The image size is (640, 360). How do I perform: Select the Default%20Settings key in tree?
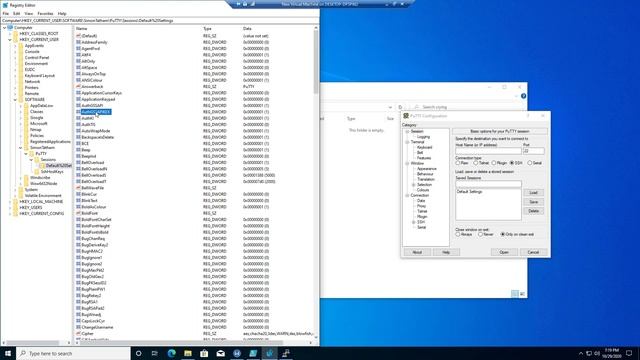pos(58,166)
